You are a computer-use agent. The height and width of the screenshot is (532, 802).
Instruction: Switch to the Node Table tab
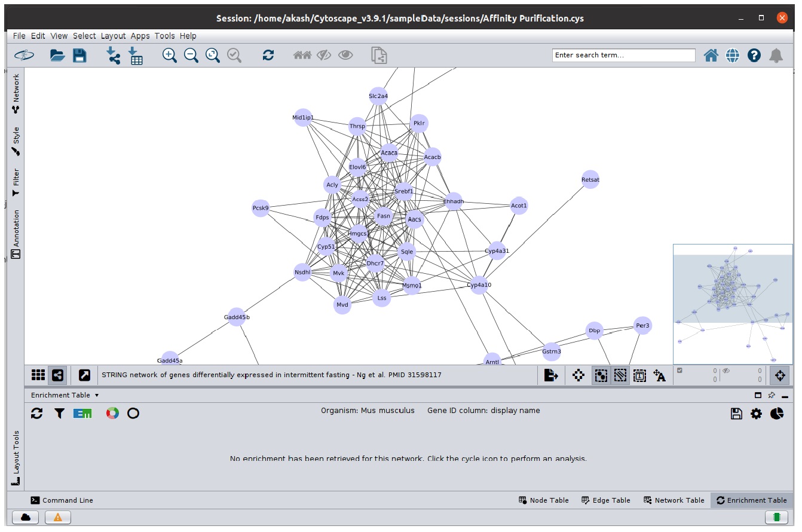pyautogui.click(x=543, y=500)
